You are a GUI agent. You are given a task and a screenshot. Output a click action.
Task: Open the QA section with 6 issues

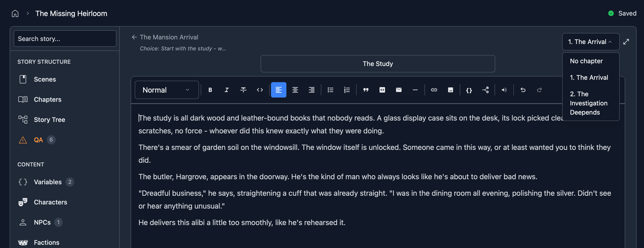pyautogui.click(x=38, y=140)
